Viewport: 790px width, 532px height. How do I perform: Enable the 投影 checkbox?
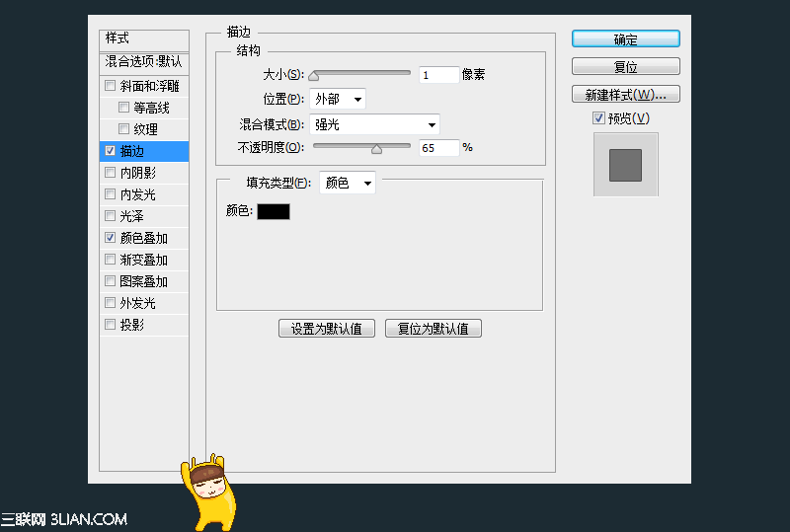110,324
